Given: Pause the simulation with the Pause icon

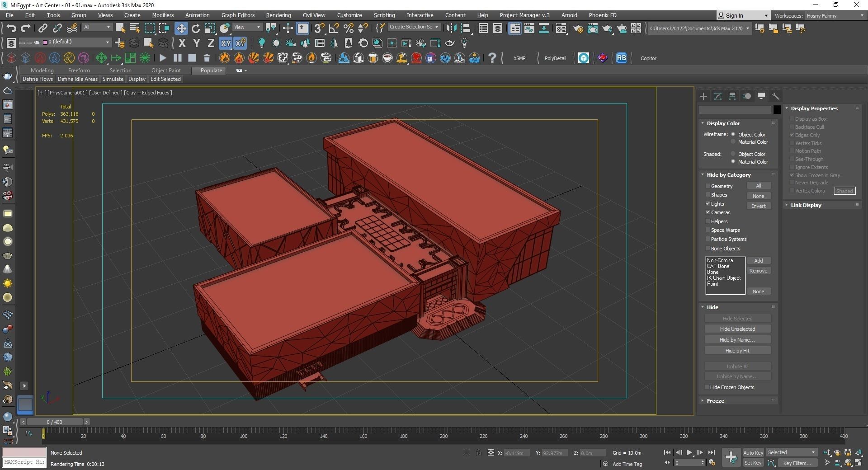Looking at the screenshot, I should [x=178, y=58].
